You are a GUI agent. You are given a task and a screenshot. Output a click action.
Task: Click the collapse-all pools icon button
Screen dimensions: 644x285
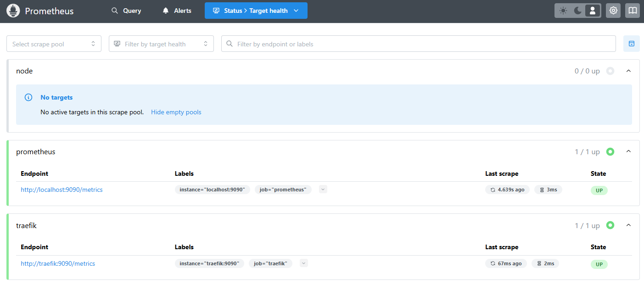pos(632,44)
